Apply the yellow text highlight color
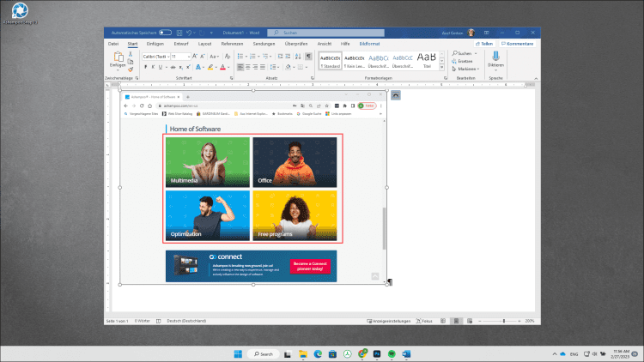Viewport: 644px width, 362px height. [x=210, y=67]
